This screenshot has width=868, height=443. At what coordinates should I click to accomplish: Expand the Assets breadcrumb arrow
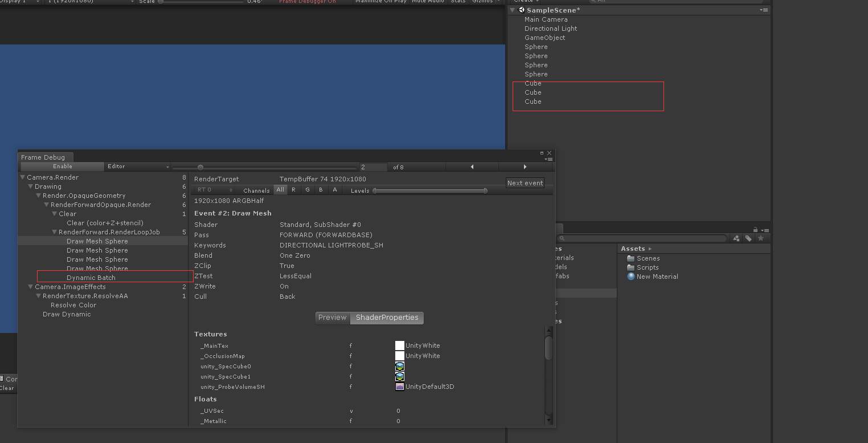point(650,249)
